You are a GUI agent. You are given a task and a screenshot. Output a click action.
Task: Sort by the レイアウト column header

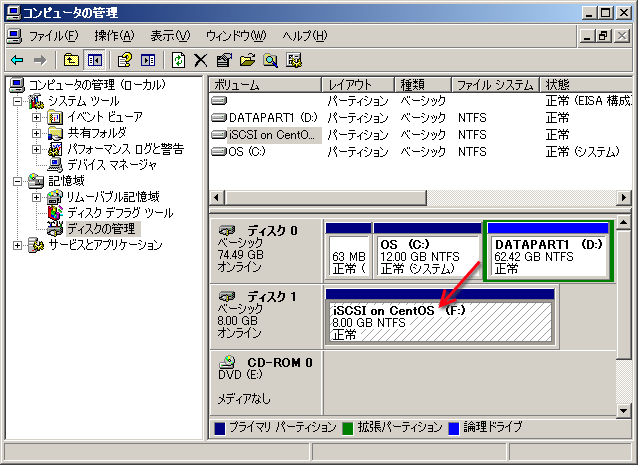coord(358,85)
